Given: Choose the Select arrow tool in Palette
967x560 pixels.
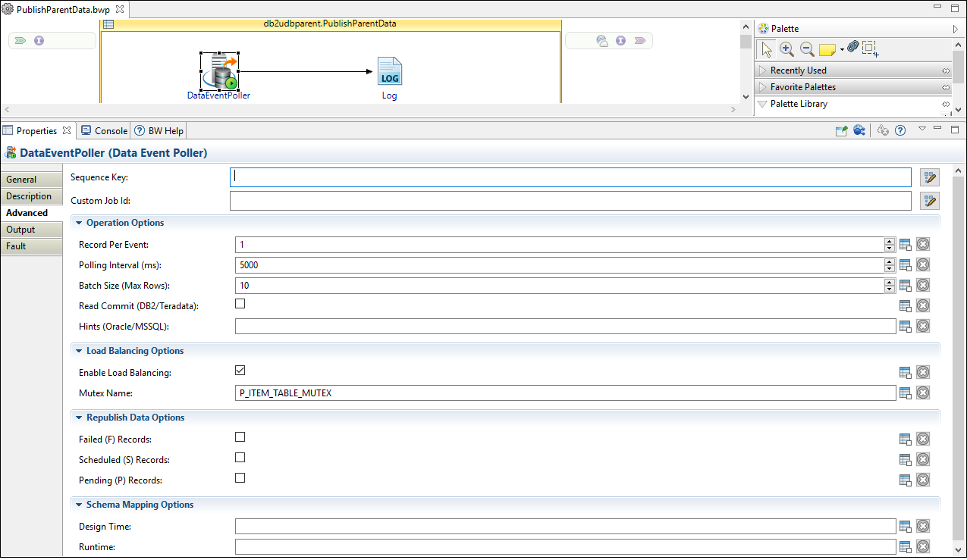Looking at the screenshot, I should [x=767, y=49].
